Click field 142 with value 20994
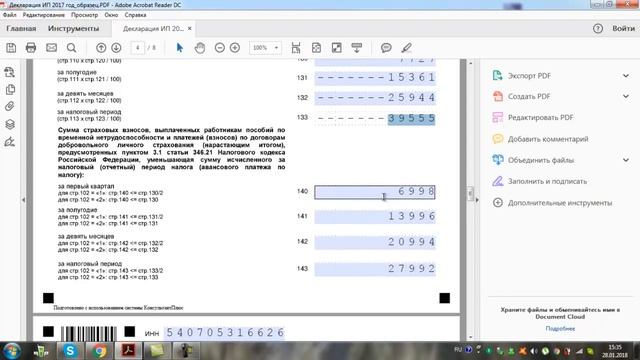This screenshot has width=640, height=360. 375,242
